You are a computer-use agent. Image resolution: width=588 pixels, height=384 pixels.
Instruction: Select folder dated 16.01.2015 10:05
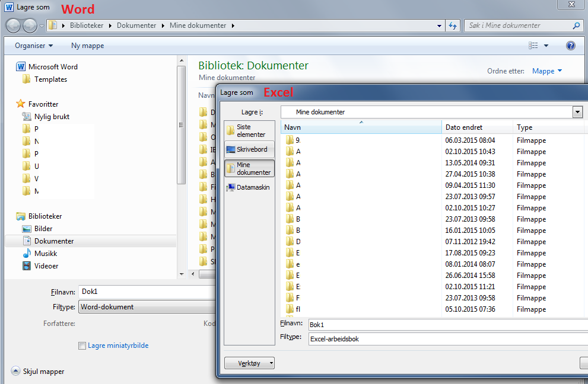(x=433, y=231)
